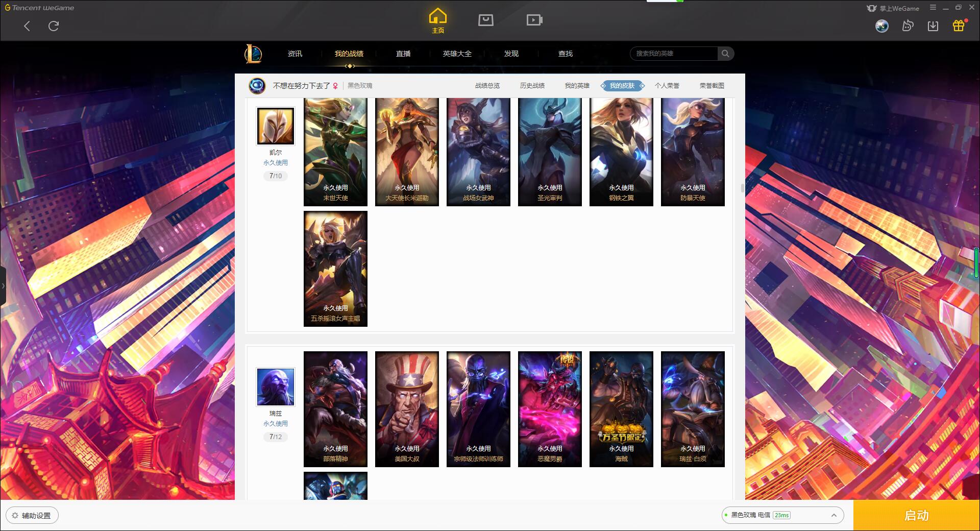Open the 防暴天使 skin card
This screenshot has width=980, height=531.
tap(693, 152)
